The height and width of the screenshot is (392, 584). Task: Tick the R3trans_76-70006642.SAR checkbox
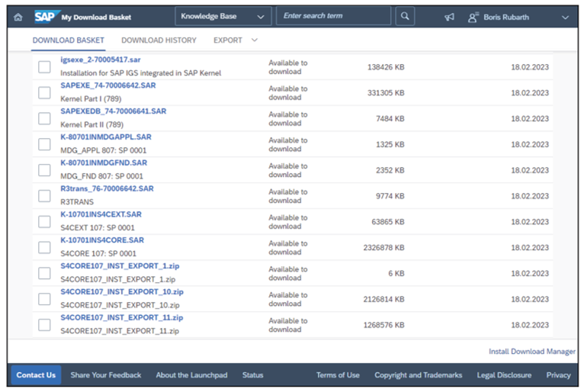(x=44, y=196)
